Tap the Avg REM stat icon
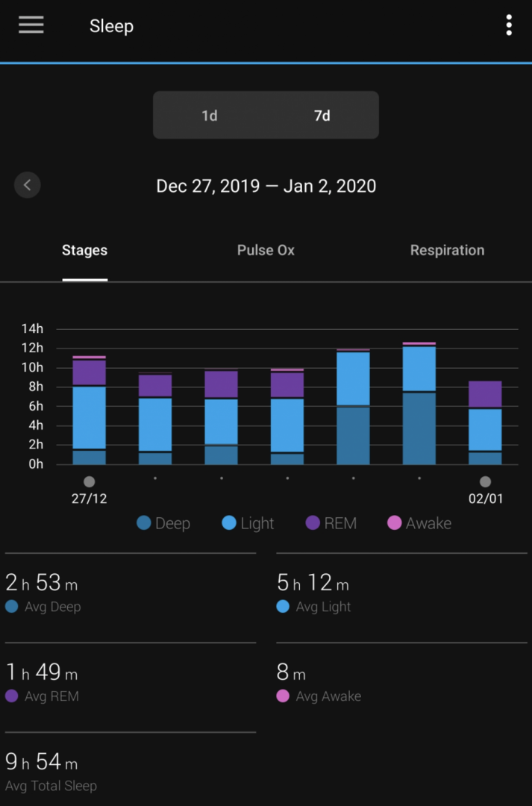This screenshot has width=532, height=806. point(12,696)
